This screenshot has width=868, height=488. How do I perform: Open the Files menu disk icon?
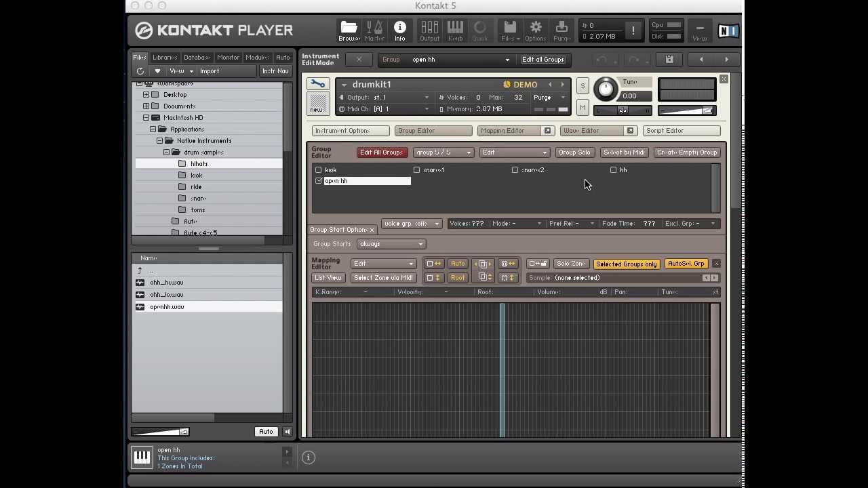point(510,30)
